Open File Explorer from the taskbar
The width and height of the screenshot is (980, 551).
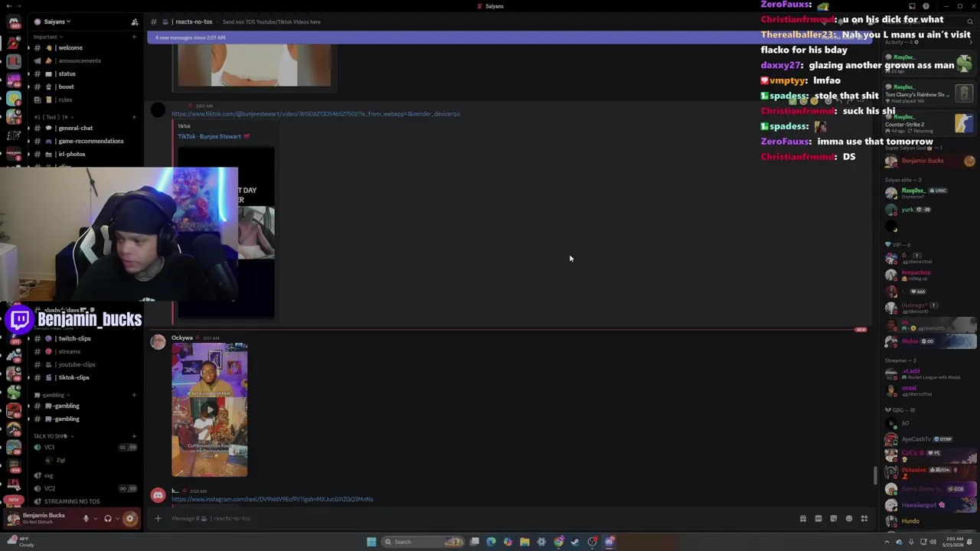(524, 542)
